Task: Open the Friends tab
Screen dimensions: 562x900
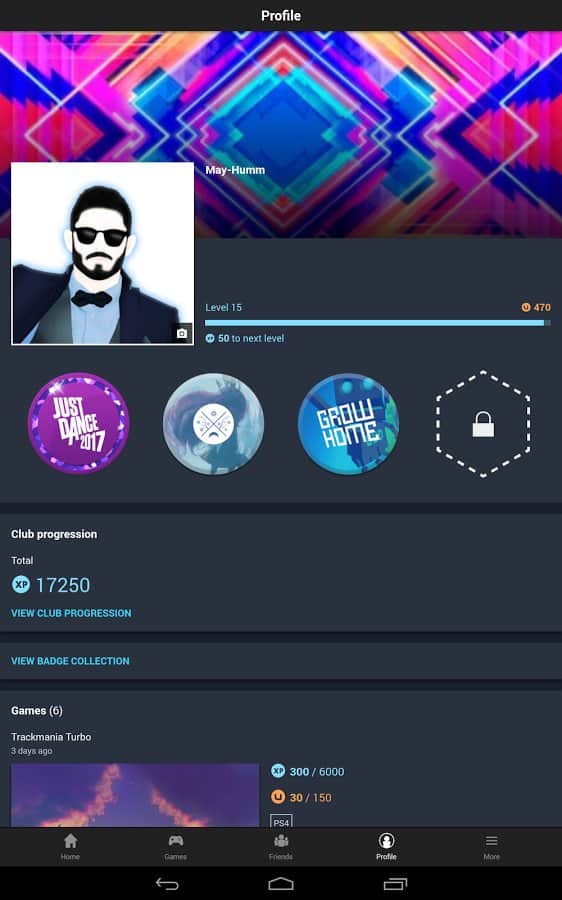Action: point(281,847)
